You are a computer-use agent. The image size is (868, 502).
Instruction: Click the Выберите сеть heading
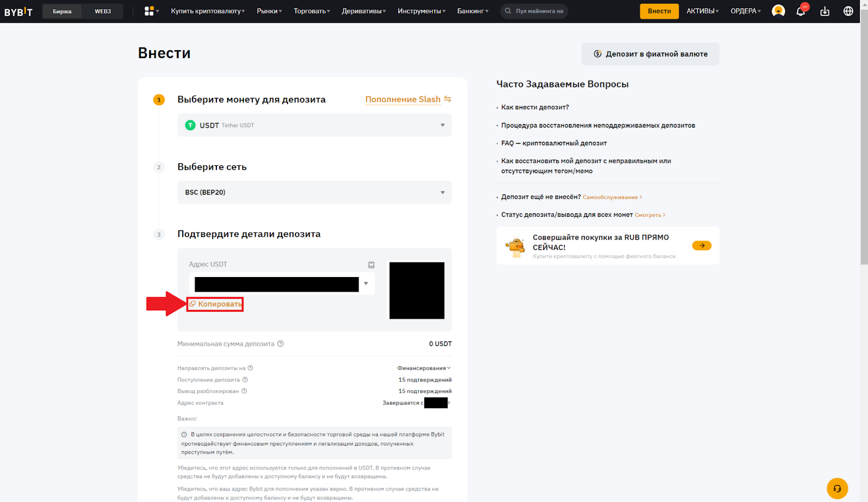pyautogui.click(x=212, y=167)
